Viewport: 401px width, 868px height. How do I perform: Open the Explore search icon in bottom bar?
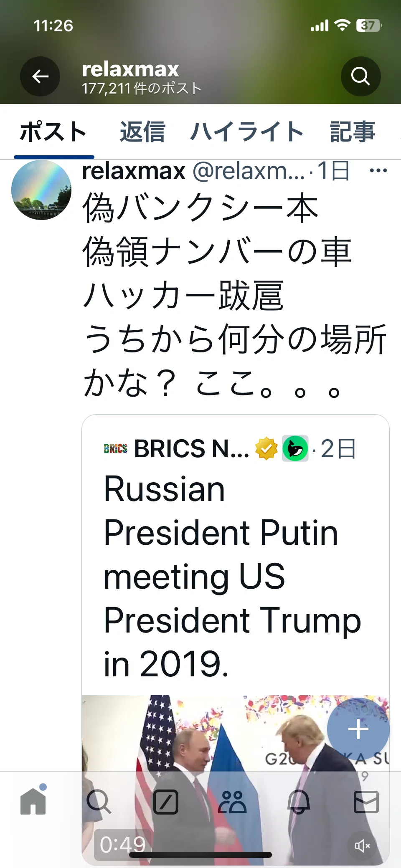coord(99,802)
